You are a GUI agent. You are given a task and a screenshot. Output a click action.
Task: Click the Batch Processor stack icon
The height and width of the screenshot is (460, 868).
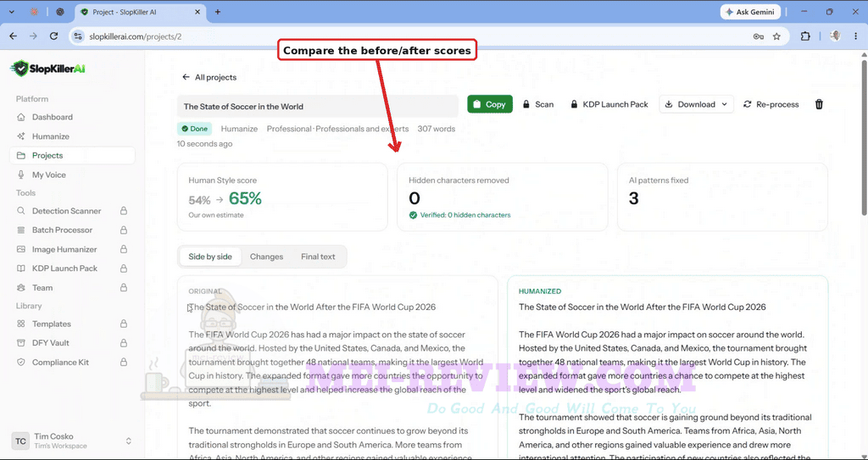point(21,230)
